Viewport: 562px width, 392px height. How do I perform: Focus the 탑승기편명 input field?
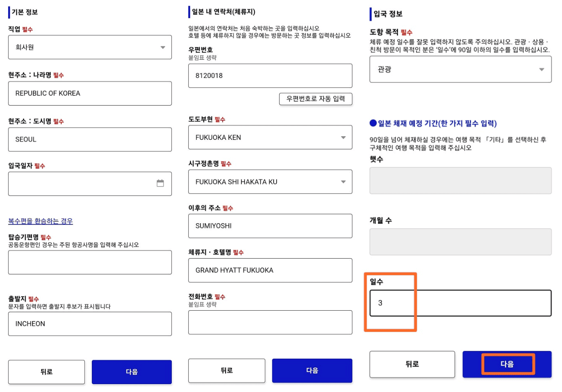[90, 262]
